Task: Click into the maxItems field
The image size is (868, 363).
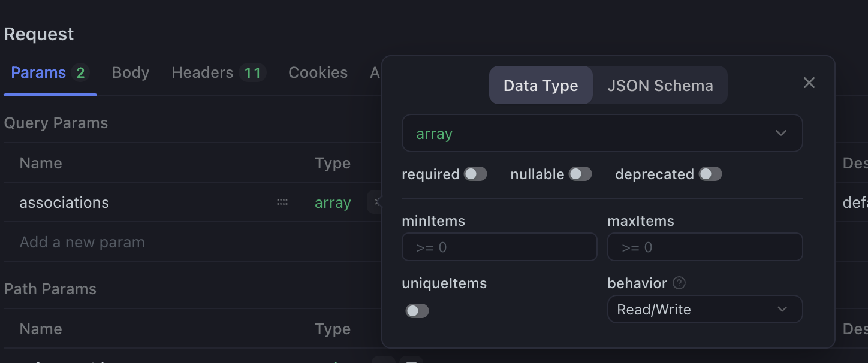Action: pyautogui.click(x=704, y=247)
